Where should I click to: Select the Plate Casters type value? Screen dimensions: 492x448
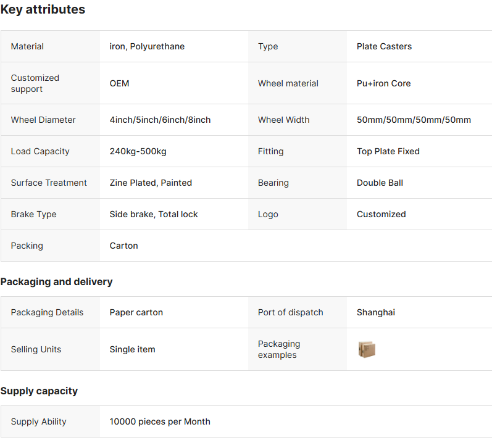[384, 47]
